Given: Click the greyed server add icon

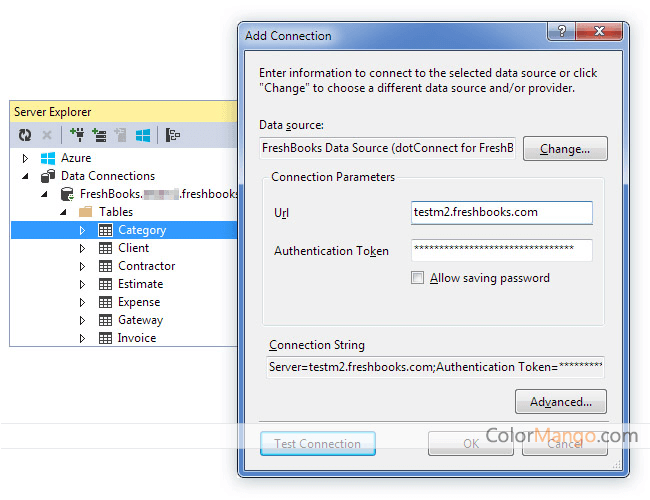Looking at the screenshot, I should pyautogui.click(x=121, y=135).
